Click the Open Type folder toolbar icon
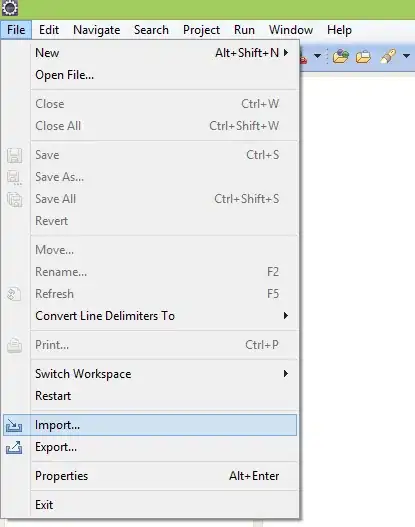The width and height of the screenshot is (415, 527). [x=340, y=56]
